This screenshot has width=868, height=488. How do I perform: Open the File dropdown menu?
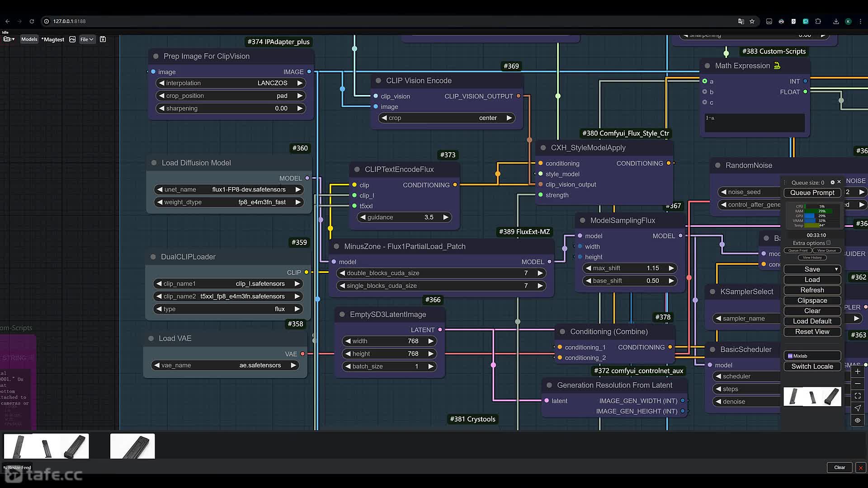tap(87, 39)
